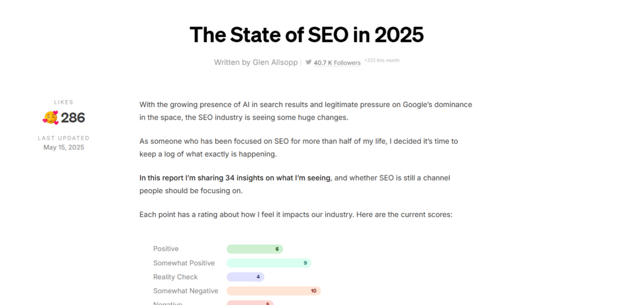Click the Somewhat Negative rating label
The width and height of the screenshot is (644, 305).
[x=186, y=291]
